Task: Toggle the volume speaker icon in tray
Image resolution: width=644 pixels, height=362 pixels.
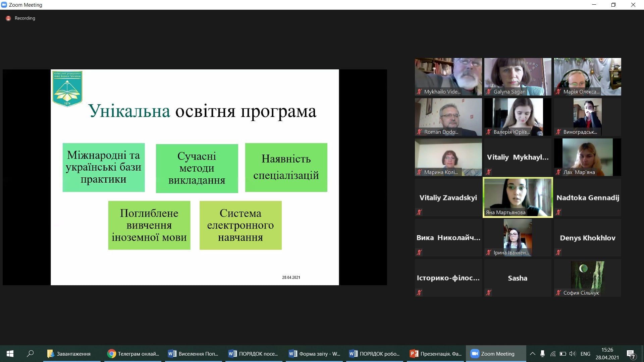Action: (572, 354)
